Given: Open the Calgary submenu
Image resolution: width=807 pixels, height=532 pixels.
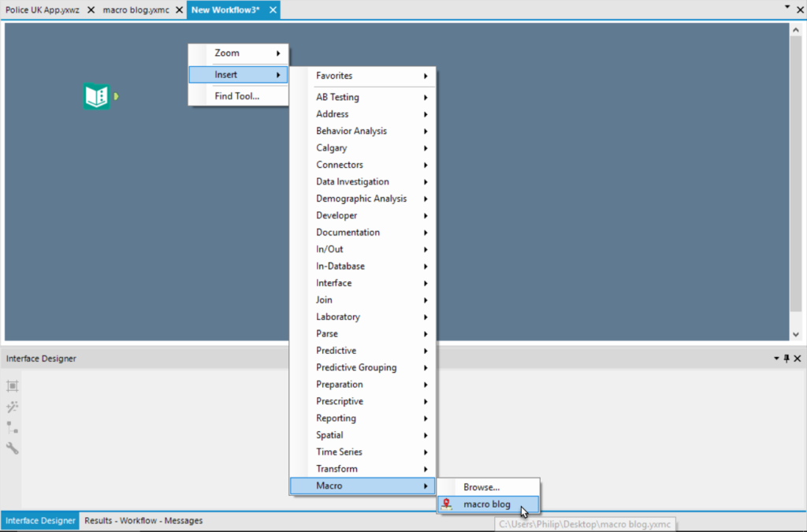Looking at the screenshot, I should pos(363,148).
